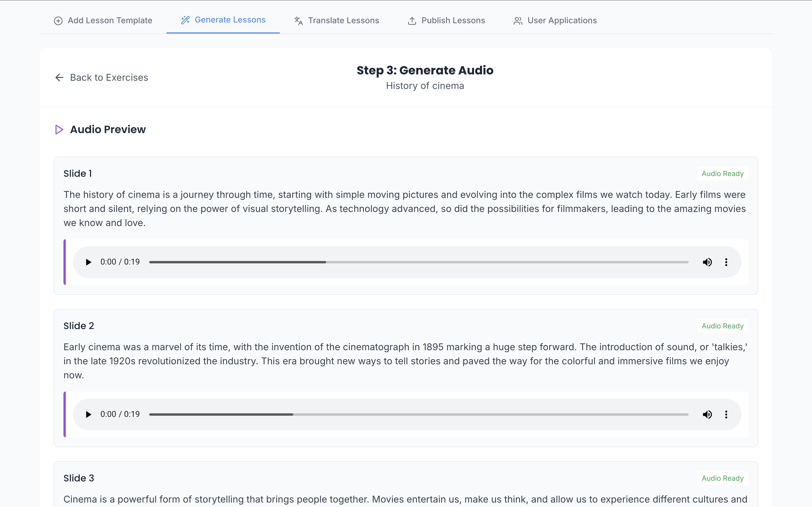
Task: Open Slide 2 audio more-options menu
Action: pyautogui.click(x=726, y=415)
